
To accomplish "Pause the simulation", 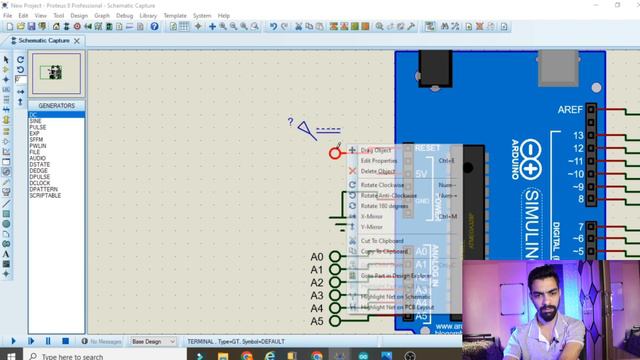I will [48, 341].
